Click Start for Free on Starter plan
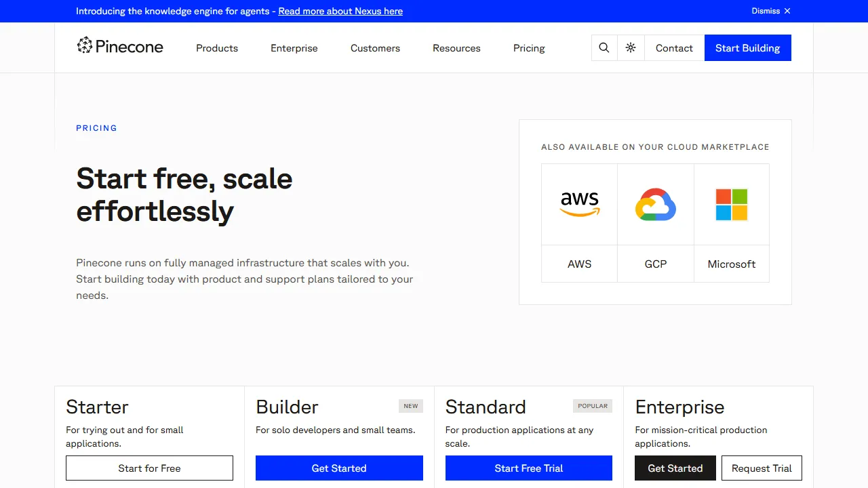Viewport: 868px width, 488px height. click(x=149, y=468)
